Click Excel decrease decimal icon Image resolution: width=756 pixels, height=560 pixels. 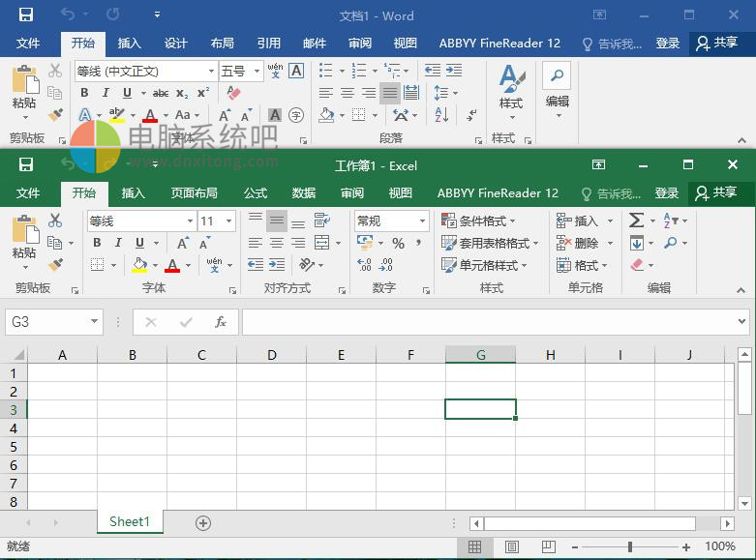385,265
